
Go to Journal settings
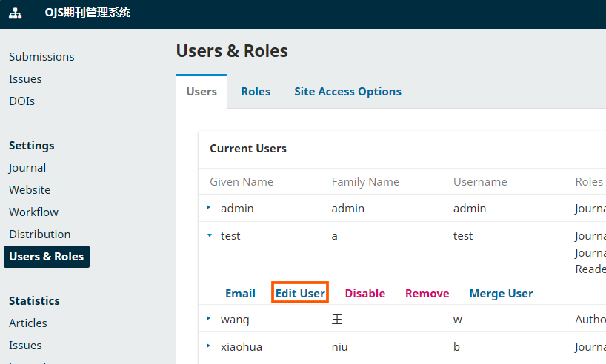click(27, 168)
